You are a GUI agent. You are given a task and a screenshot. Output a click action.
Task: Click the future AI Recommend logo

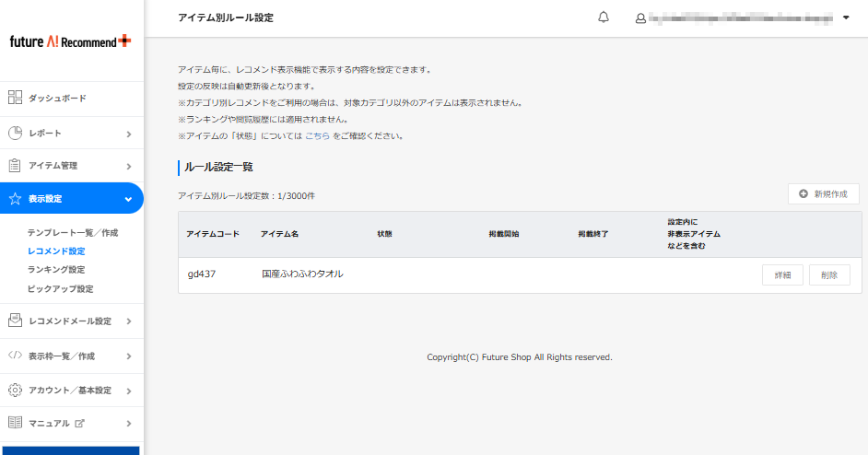click(70, 41)
